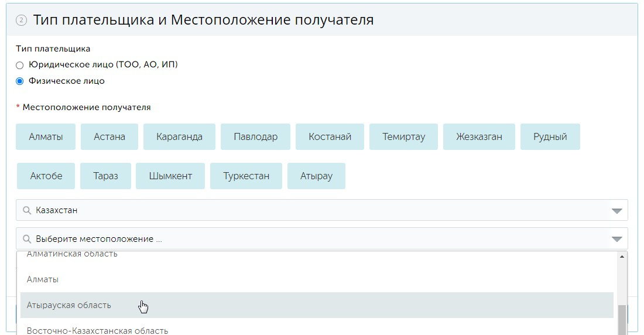
Task: Click the Алматы city button
Action: pyautogui.click(x=46, y=137)
